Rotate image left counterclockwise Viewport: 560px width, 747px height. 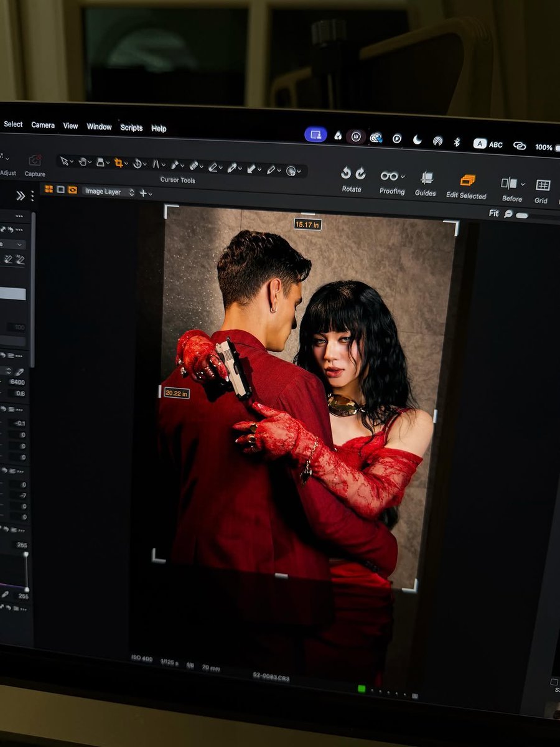346,172
